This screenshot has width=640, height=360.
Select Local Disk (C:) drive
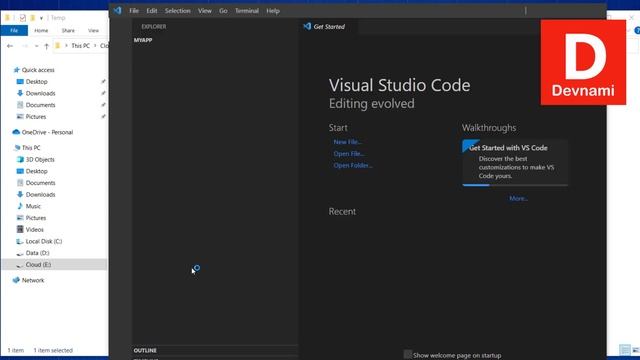(x=44, y=241)
